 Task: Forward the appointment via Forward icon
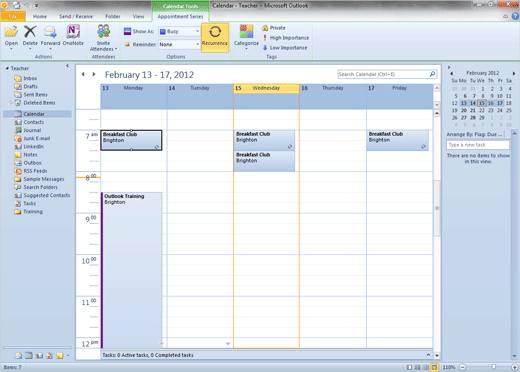[50, 36]
